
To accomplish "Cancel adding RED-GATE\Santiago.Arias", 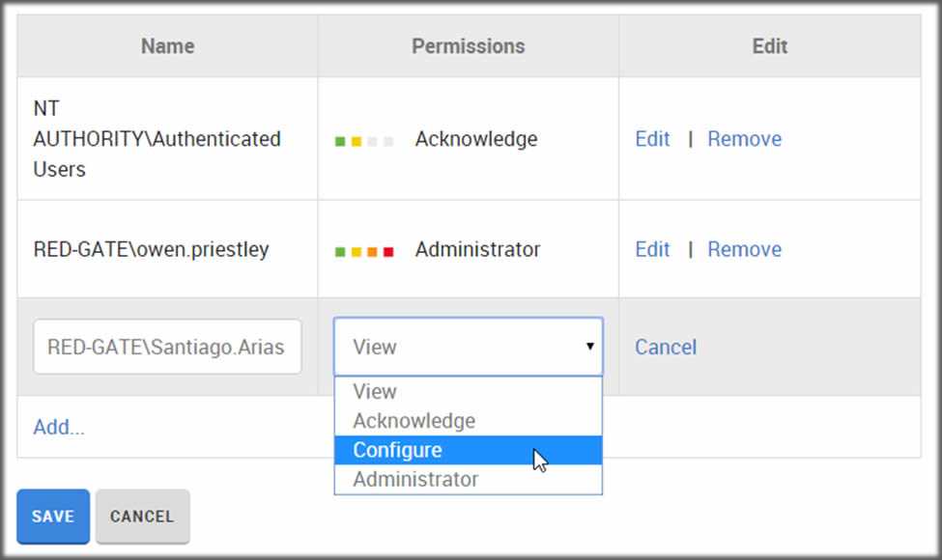I will point(666,347).
